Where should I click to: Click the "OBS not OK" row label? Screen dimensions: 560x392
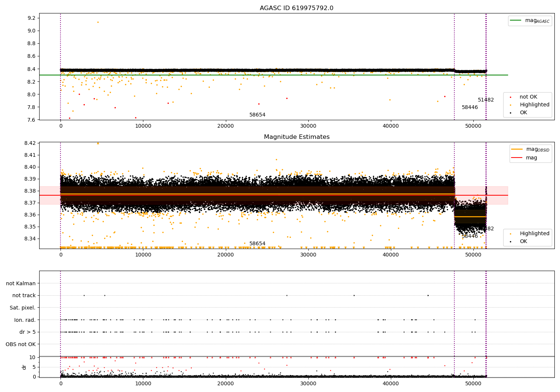21,345
